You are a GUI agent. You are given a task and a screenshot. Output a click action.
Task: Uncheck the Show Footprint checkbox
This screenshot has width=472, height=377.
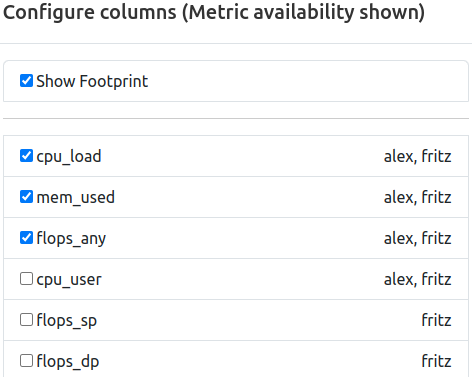[26, 81]
